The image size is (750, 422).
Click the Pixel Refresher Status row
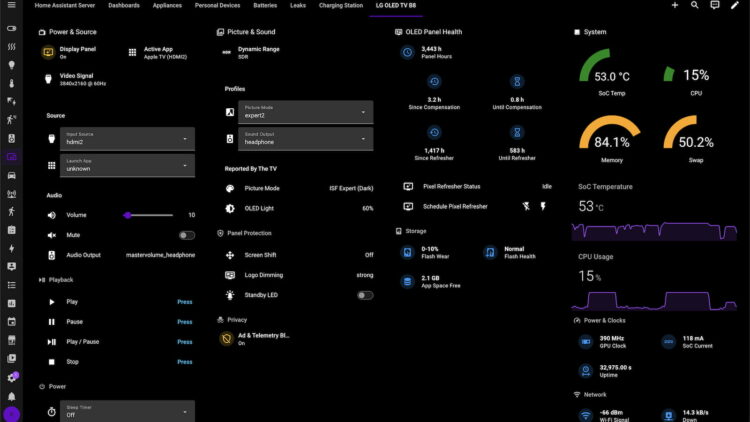click(x=477, y=187)
